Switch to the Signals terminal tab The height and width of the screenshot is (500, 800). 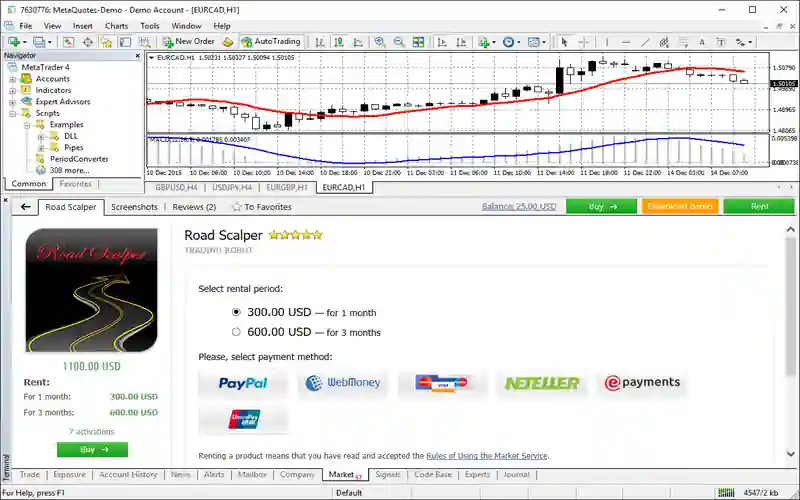388,474
